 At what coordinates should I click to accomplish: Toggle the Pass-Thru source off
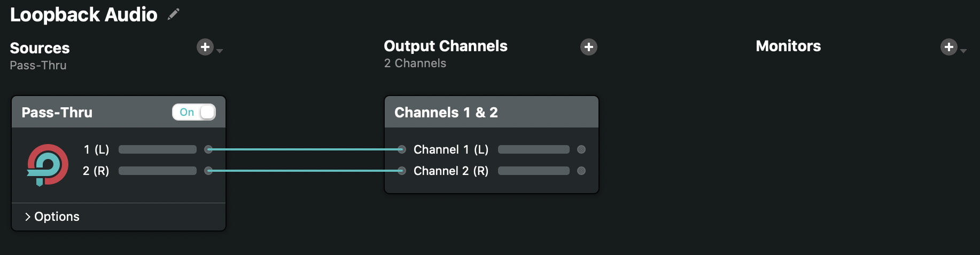[x=193, y=112]
